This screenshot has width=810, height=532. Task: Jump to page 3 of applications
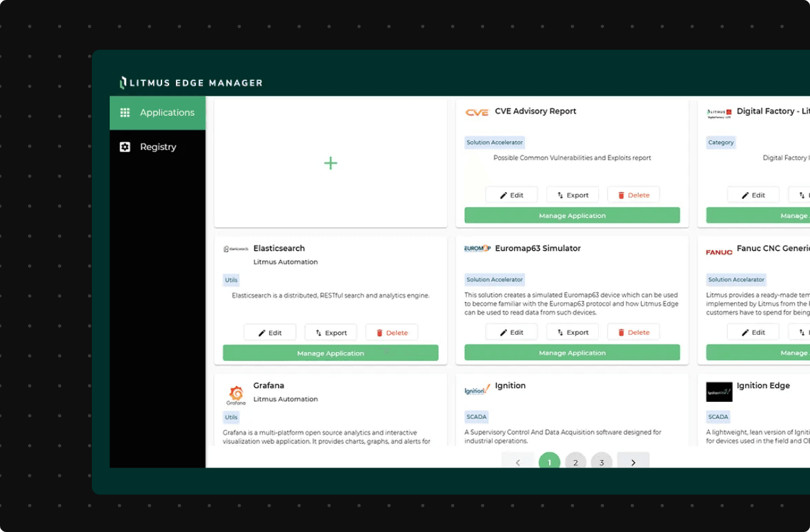601,462
